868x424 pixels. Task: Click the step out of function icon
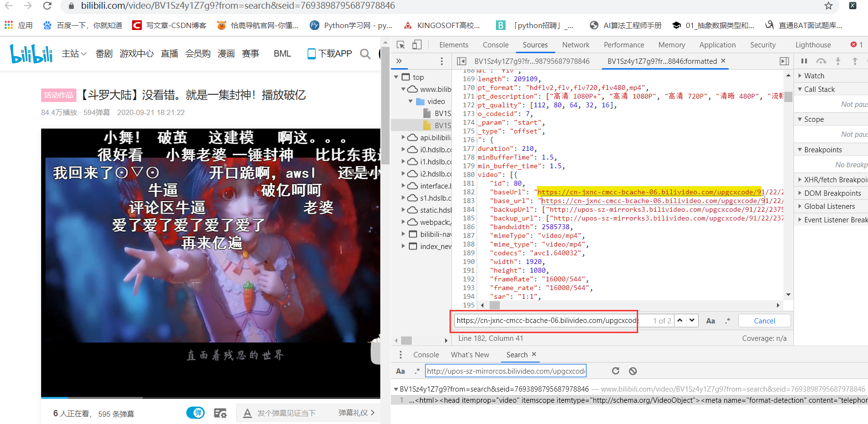pos(855,61)
